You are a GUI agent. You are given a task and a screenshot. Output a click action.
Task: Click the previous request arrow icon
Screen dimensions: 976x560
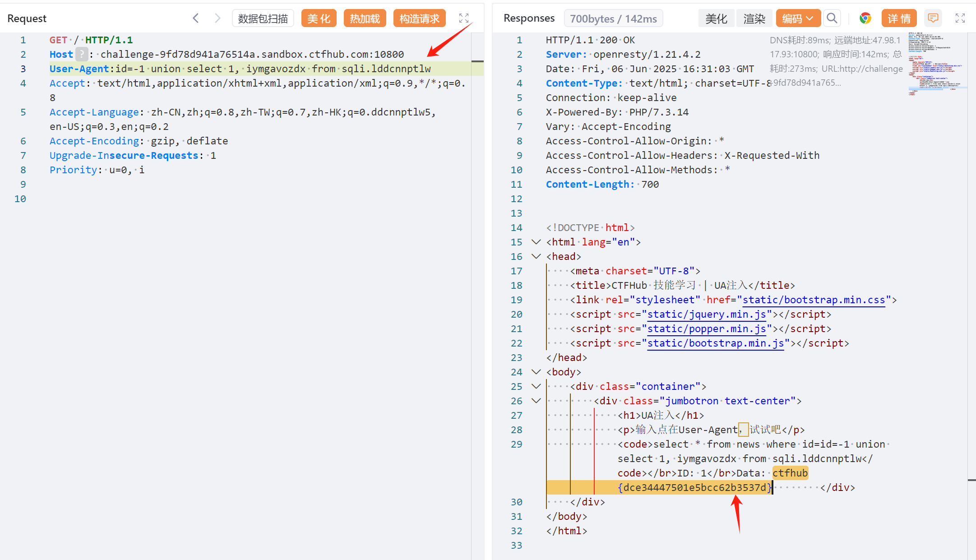point(195,18)
